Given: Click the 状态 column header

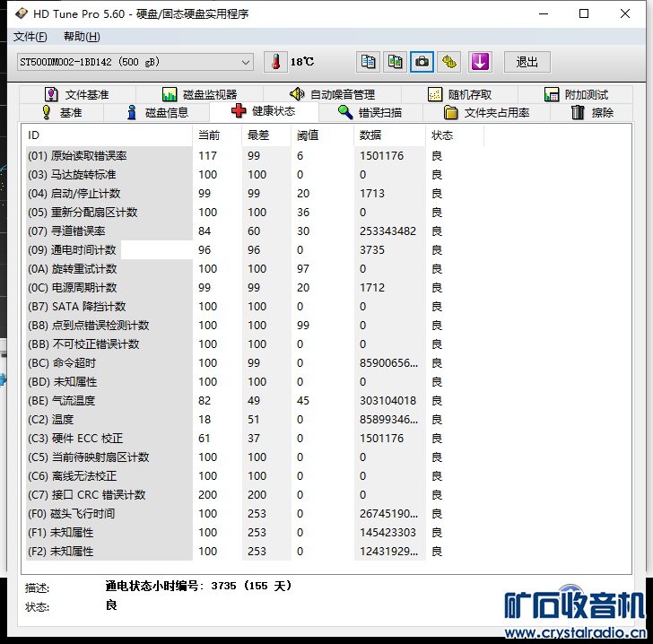Looking at the screenshot, I should 455,135.
